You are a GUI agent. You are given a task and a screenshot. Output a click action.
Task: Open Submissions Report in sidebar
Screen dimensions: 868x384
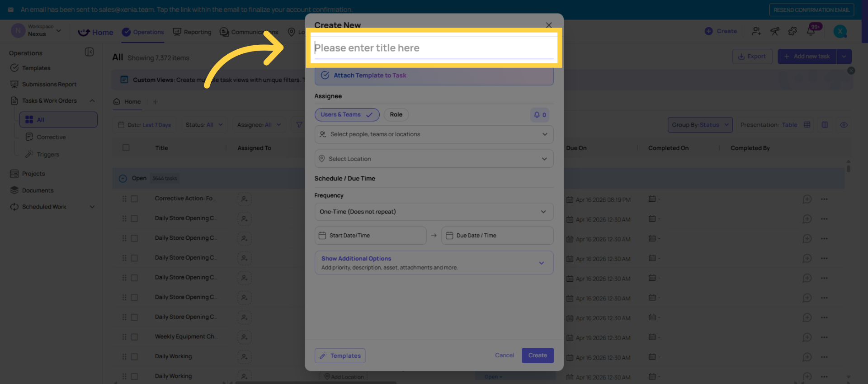coord(43,84)
